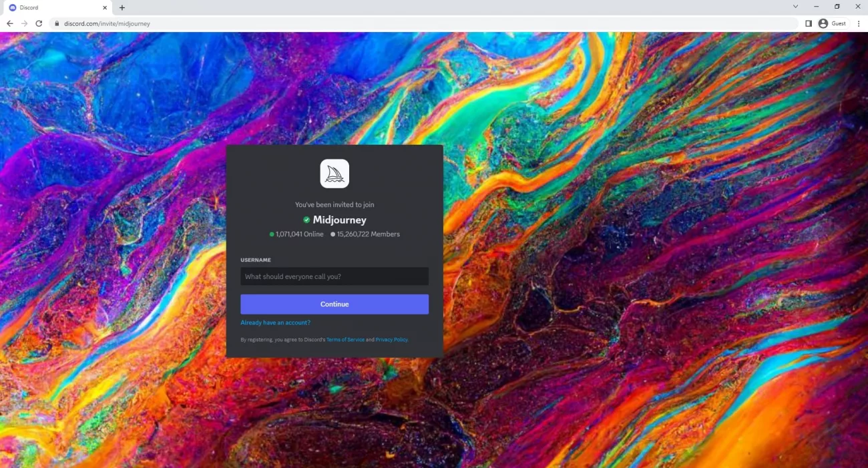This screenshot has height=468, width=868.
Task: Open a new browser tab
Action: pos(122,7)
